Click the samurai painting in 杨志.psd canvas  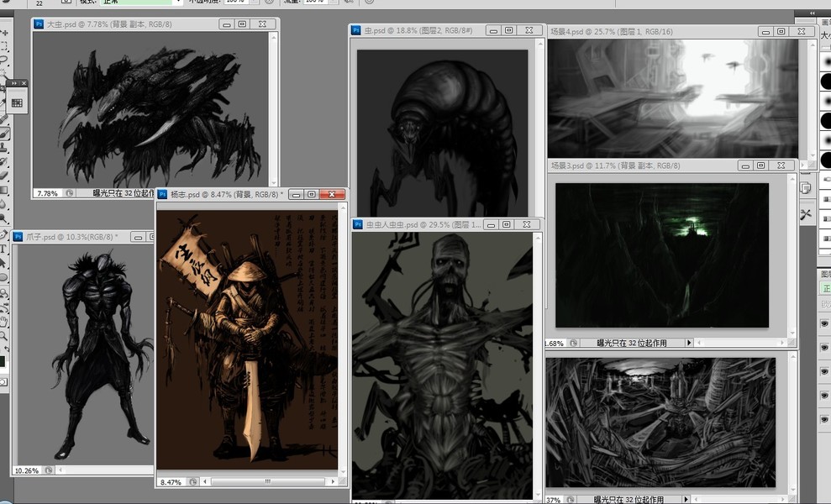[x=247, y=339]
